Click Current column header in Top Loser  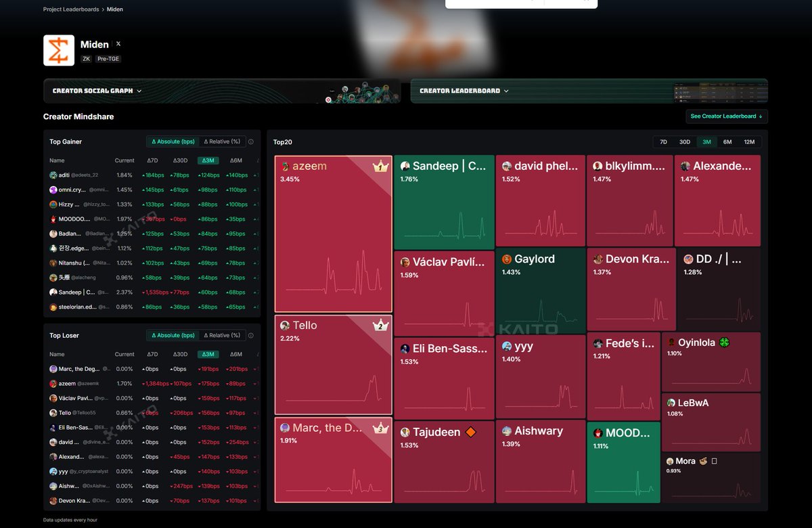(125, 354)
